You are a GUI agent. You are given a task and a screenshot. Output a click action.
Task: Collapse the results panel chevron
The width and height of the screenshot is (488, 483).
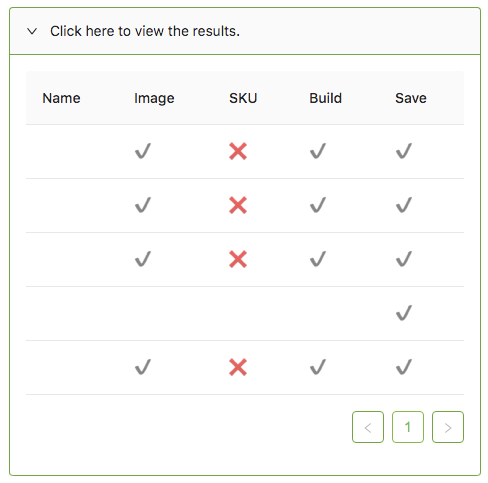click(32, 31)
